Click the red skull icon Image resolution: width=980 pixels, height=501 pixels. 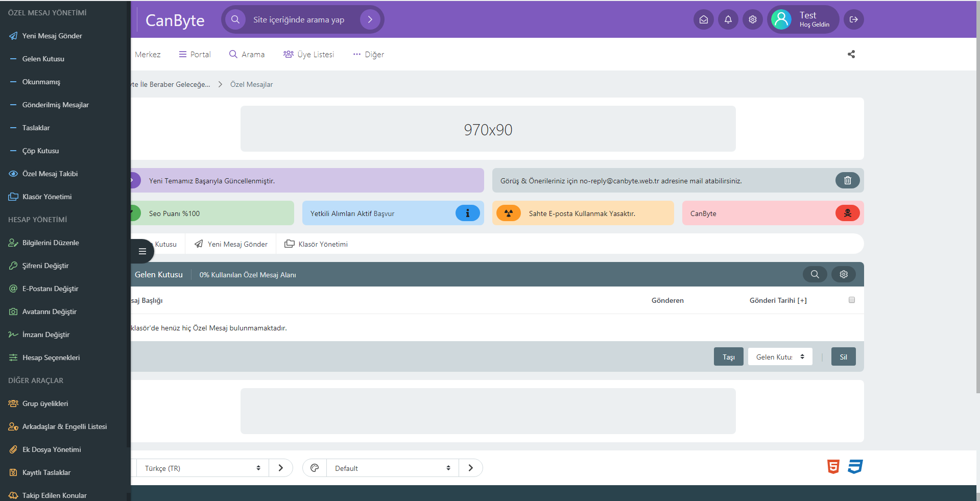point(848,213)
